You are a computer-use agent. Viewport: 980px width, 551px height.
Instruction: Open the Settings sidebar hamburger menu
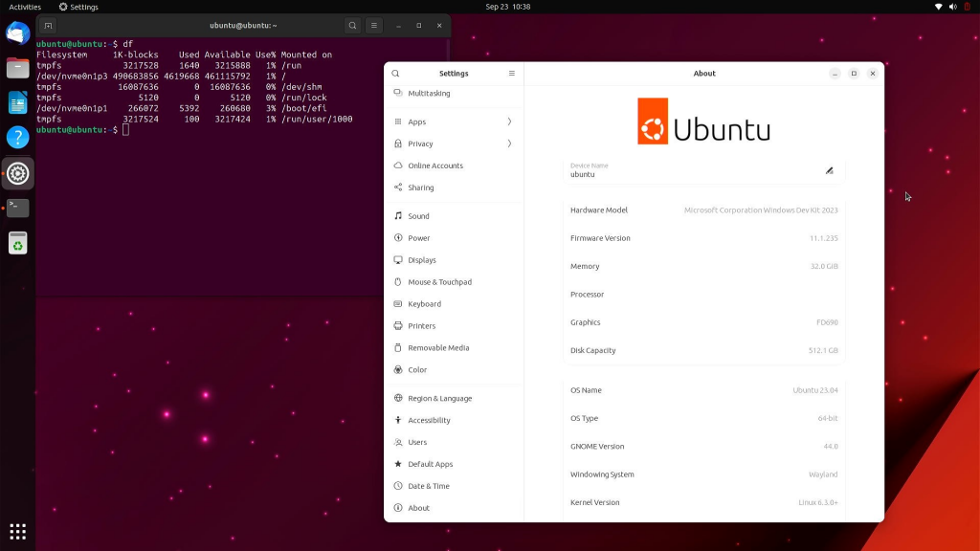[511, 73]
